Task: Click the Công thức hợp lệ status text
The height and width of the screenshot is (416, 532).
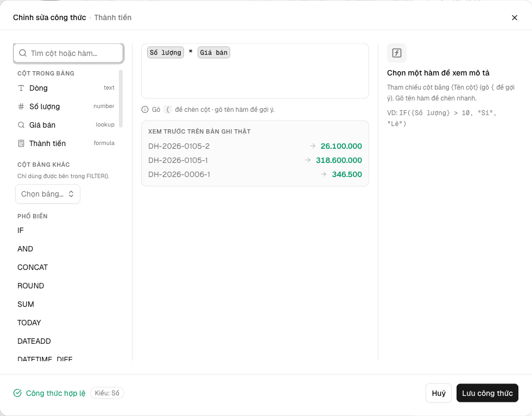Action: pyautogui.click(x=55, y=393)
